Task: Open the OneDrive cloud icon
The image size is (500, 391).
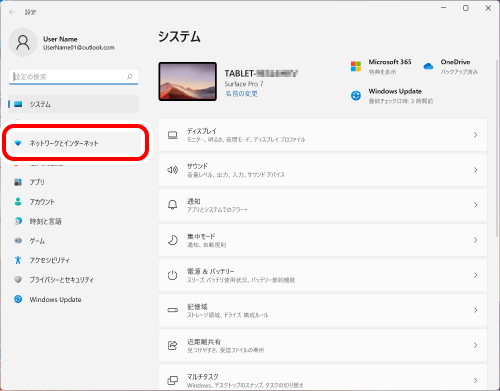Action: click(428, 66)
